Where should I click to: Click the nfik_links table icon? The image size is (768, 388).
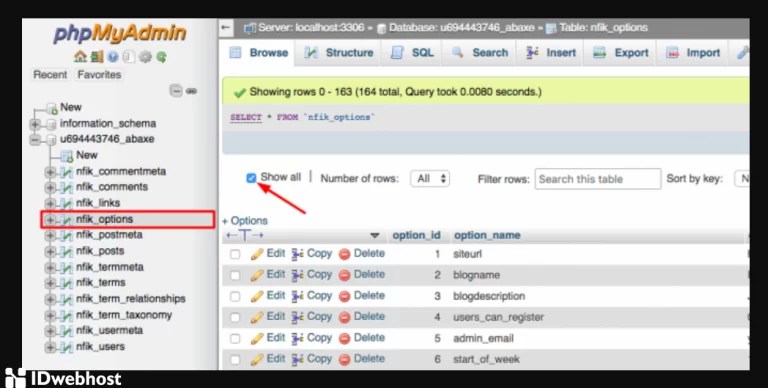pos(67,204)
